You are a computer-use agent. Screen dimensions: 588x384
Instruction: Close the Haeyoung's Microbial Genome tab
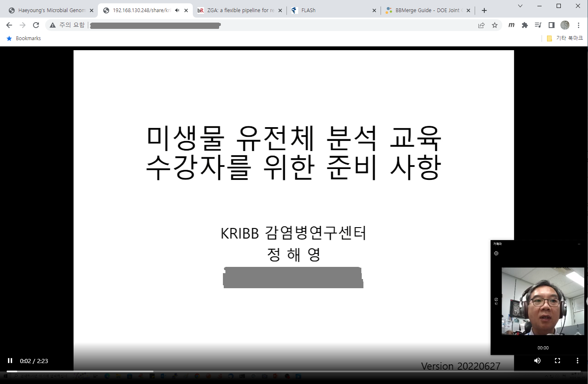[x=92, y=10]
